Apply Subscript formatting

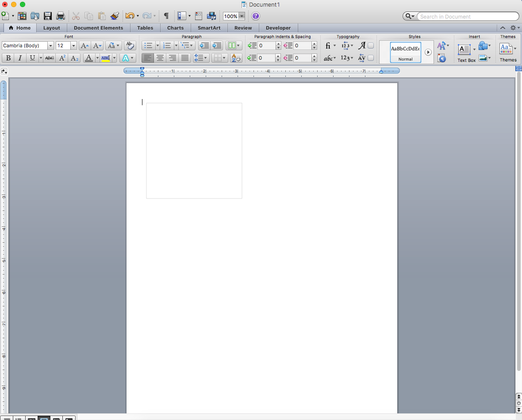(x=75, y=58)
